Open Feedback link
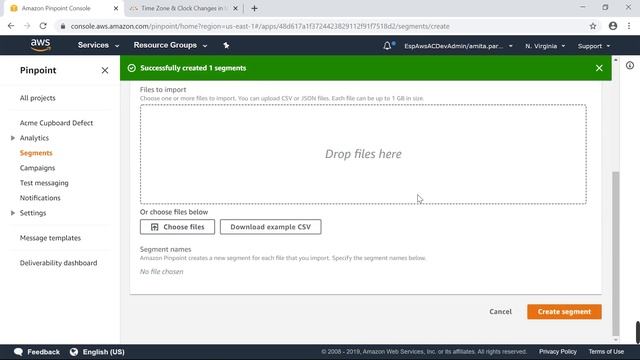The image size is (640, 360). [x=43, y=352]
